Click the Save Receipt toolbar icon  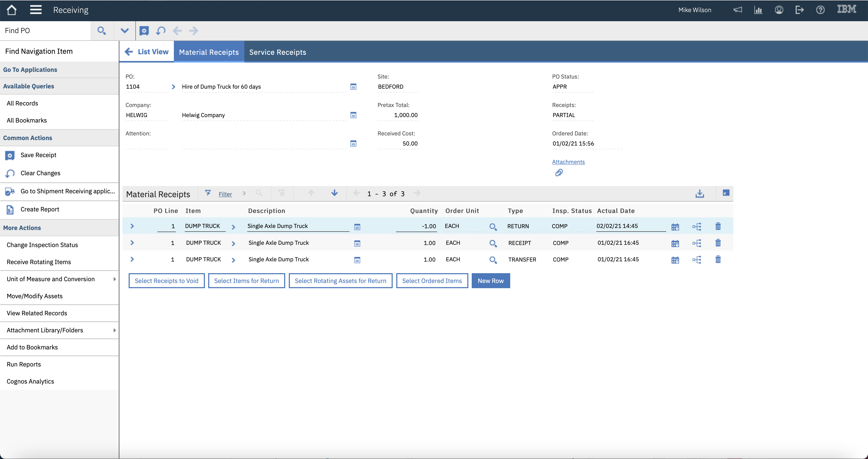pos(144,31)
